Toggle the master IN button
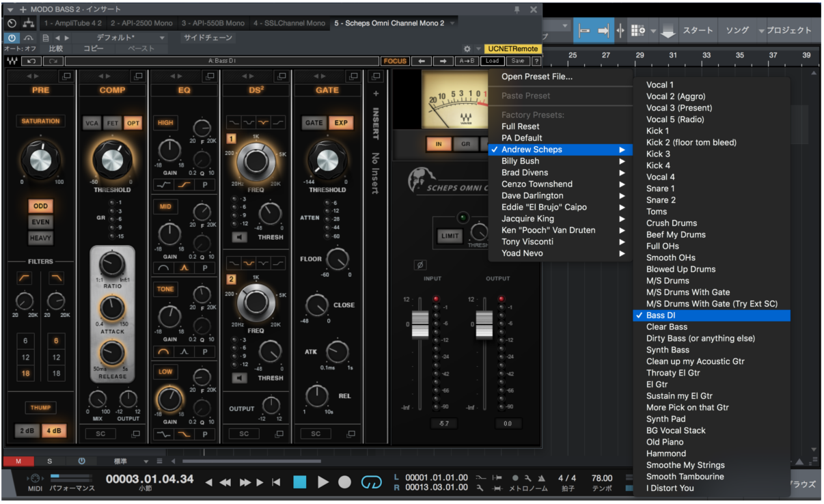The height and width of the screenshot is (504, 824). 437,144
